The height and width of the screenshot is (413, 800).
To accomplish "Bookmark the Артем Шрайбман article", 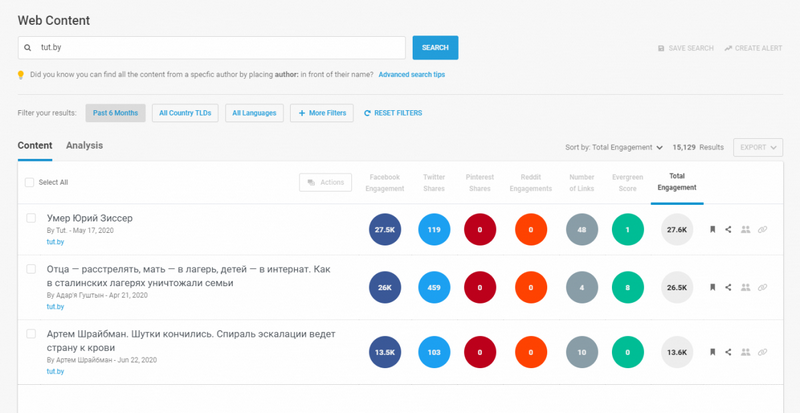I will (x=712, y=352).
